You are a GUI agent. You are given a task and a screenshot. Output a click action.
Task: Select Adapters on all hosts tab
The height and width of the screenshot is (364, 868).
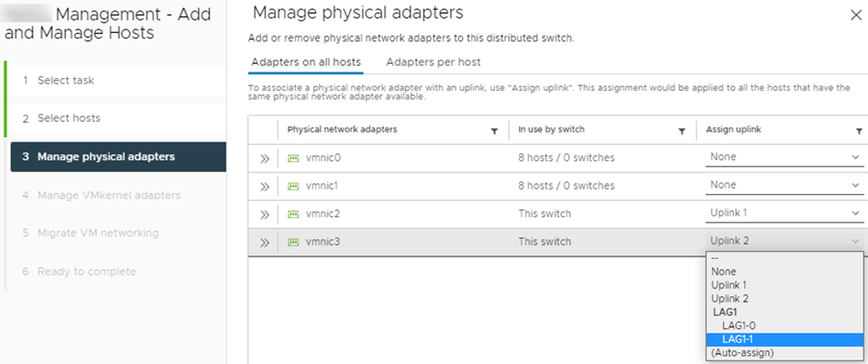point(305,61)
